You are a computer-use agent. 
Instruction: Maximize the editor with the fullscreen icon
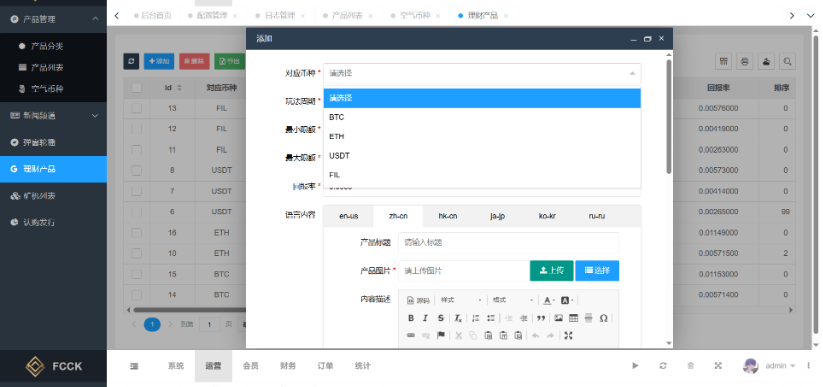(x=568, y=336)
